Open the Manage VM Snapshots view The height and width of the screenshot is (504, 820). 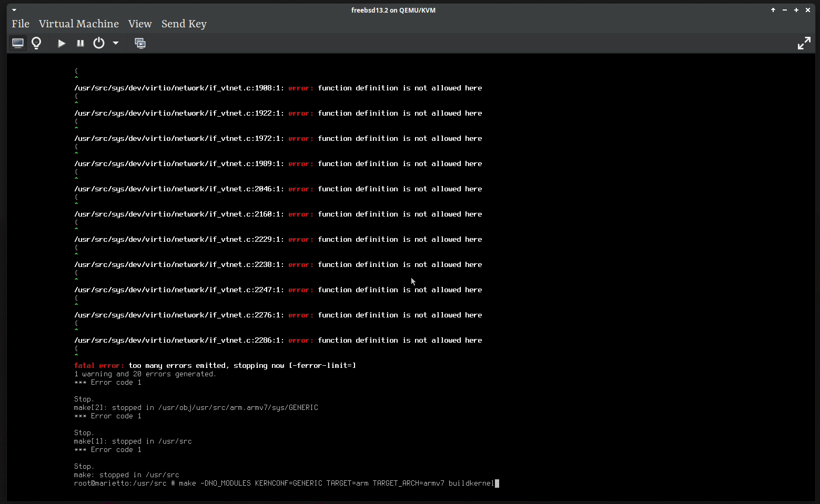[x=140, y=43]
